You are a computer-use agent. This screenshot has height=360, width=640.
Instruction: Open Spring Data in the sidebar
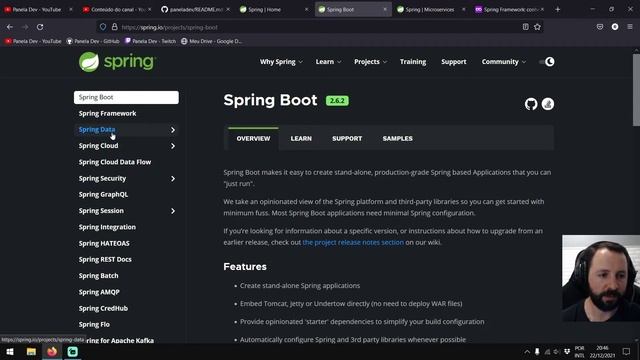point(97,129)
